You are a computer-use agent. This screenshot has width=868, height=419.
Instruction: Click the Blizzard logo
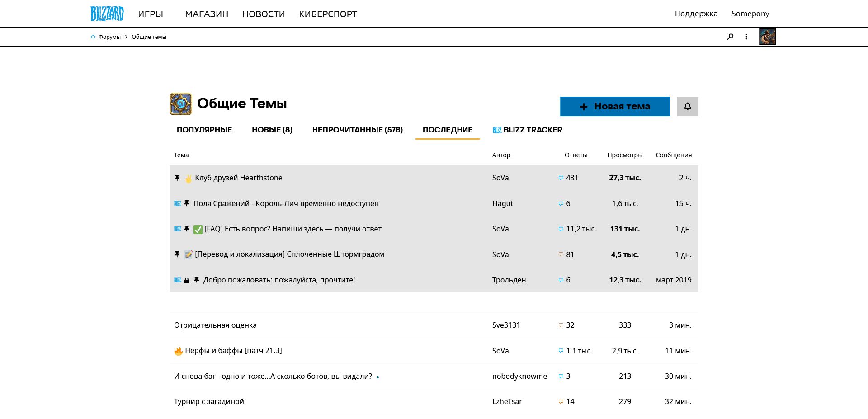[107, 14]
